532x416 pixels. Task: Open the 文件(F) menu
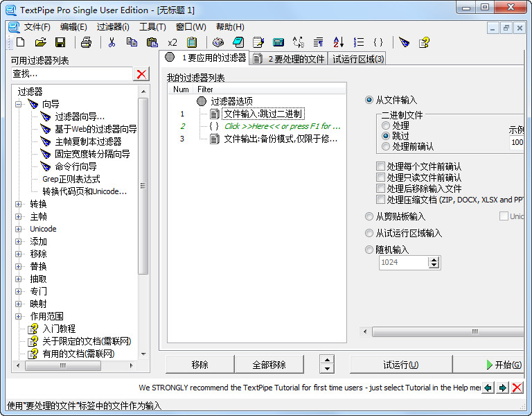pyautogui.click(x=37, y=27)
